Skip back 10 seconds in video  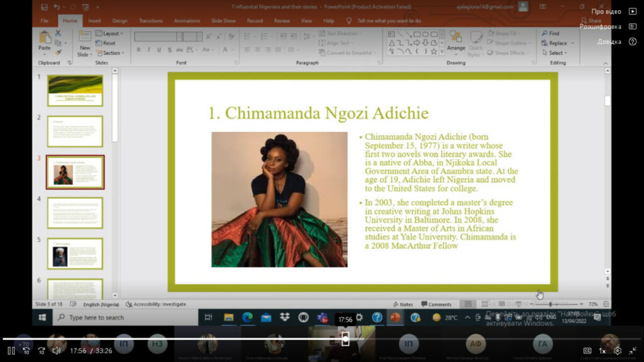coord(26,351)
